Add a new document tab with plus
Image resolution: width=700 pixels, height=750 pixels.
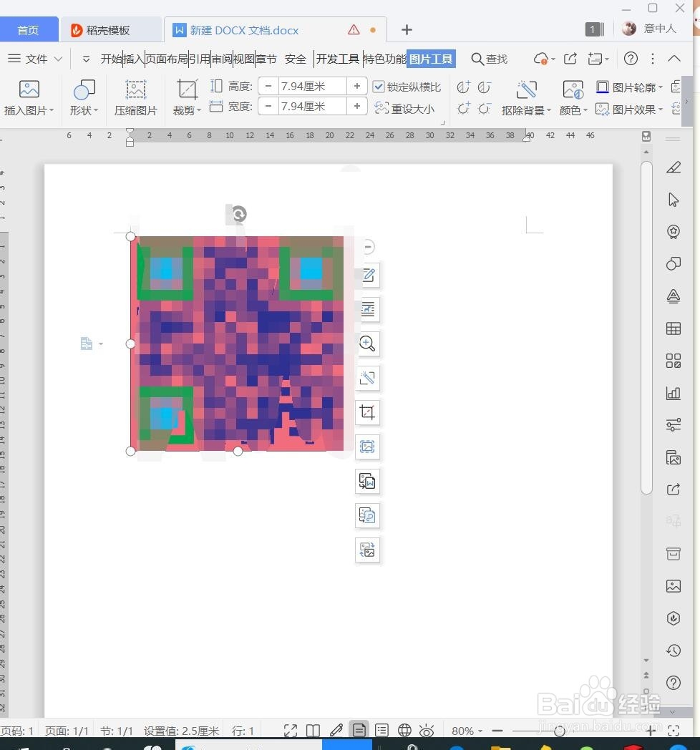pos(407,29)
